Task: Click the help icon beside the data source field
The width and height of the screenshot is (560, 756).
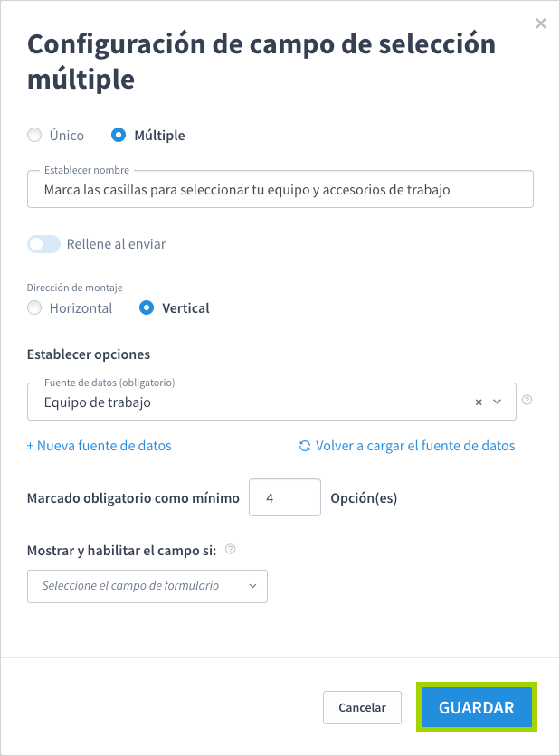Action: coord(527,400)
